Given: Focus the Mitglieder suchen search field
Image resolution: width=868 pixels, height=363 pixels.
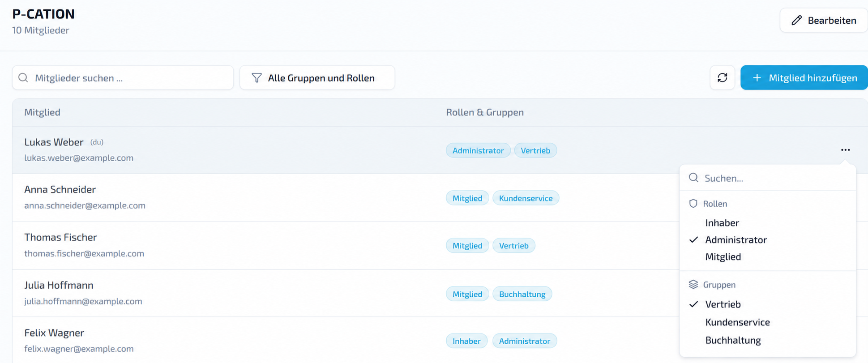Looking at the screenshot, I should pyautogui.click(x=123, y=78).
